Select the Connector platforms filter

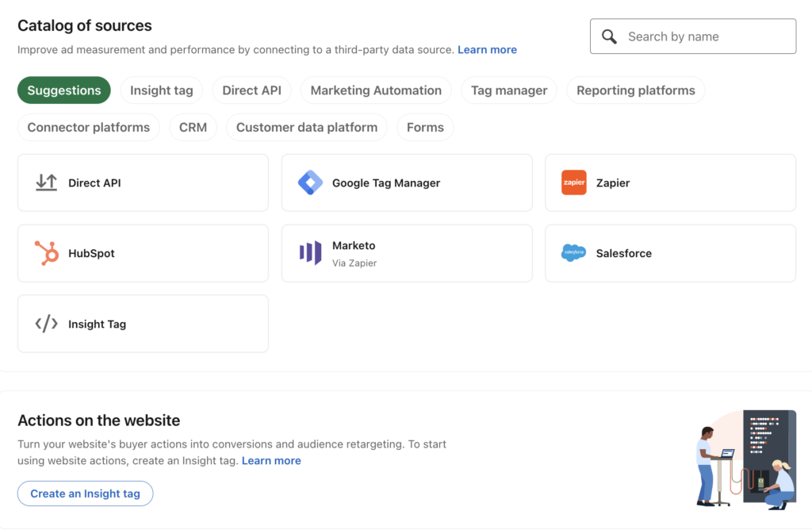(88, 127)
